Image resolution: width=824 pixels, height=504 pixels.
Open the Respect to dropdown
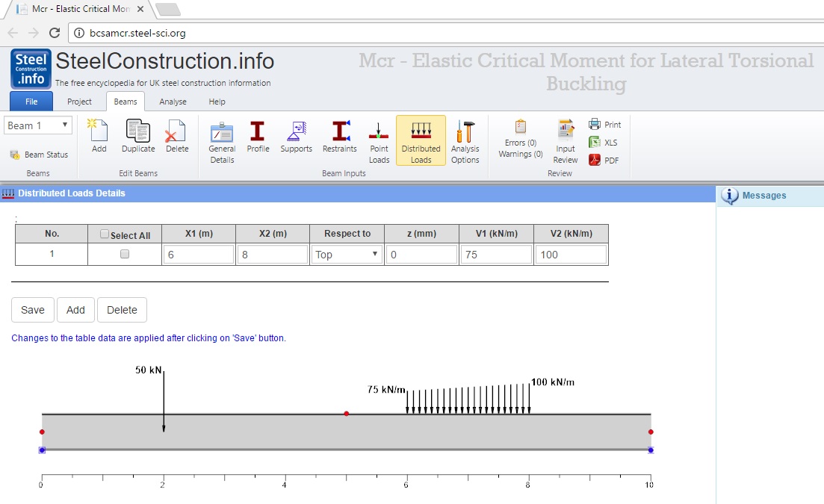pos(347,255)
